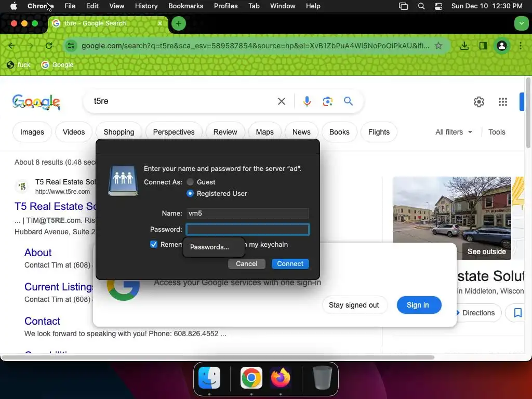Select the Registered User radio button
This screenshot has height=399, width=532.
click(x=190, y=193)
